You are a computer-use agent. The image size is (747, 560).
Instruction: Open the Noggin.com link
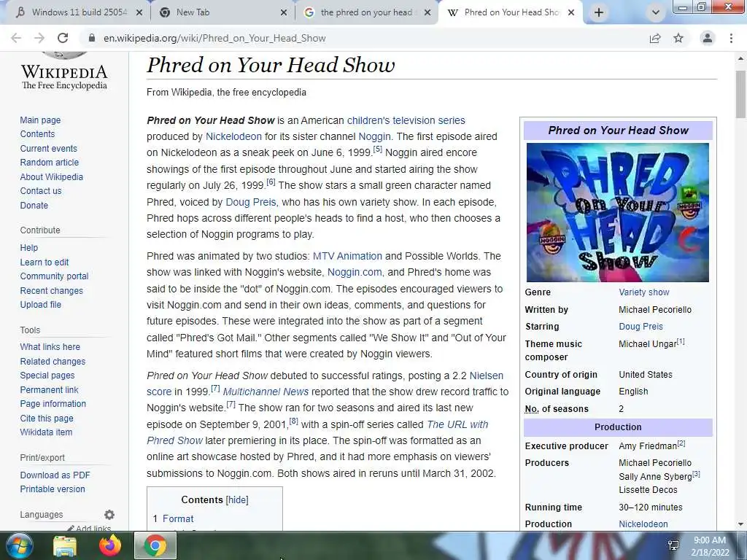[355, 273]
